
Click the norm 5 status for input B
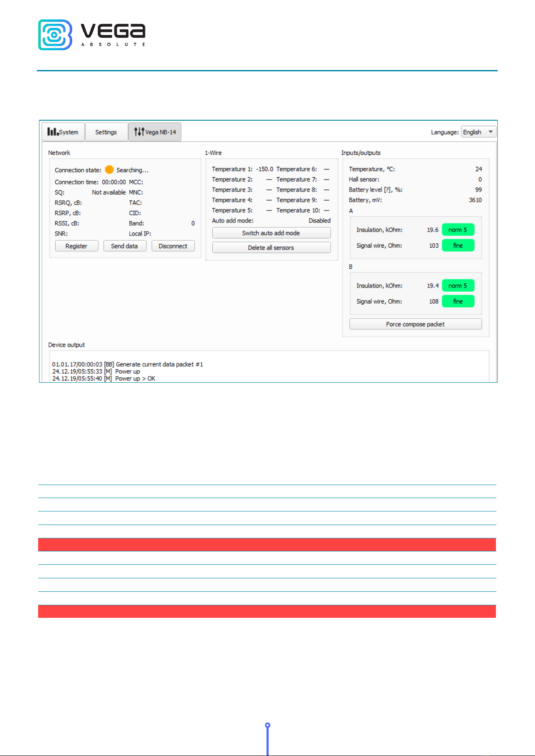click(x=458, y=285)
